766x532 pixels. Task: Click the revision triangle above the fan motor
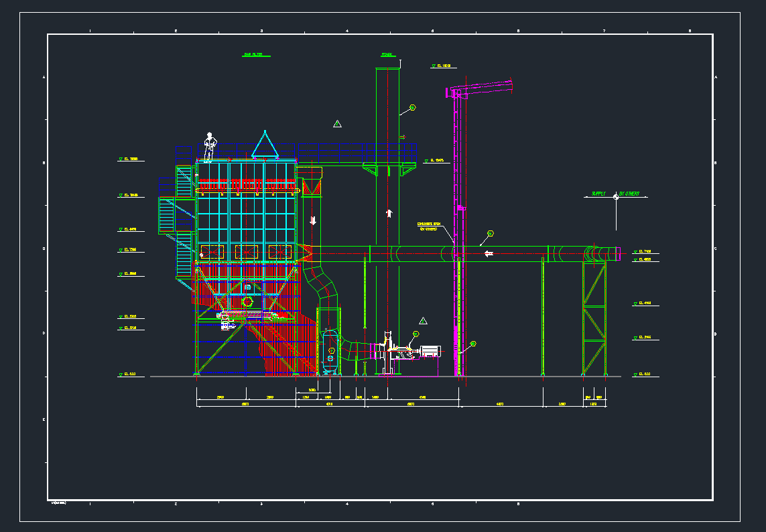pos(423,321)
